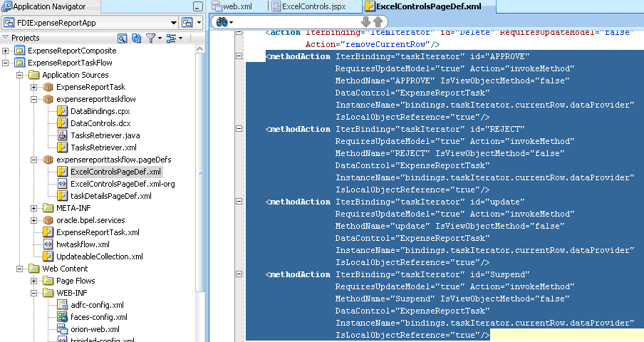Click the adfc-config.xml file icon

(x=62, y=305)
